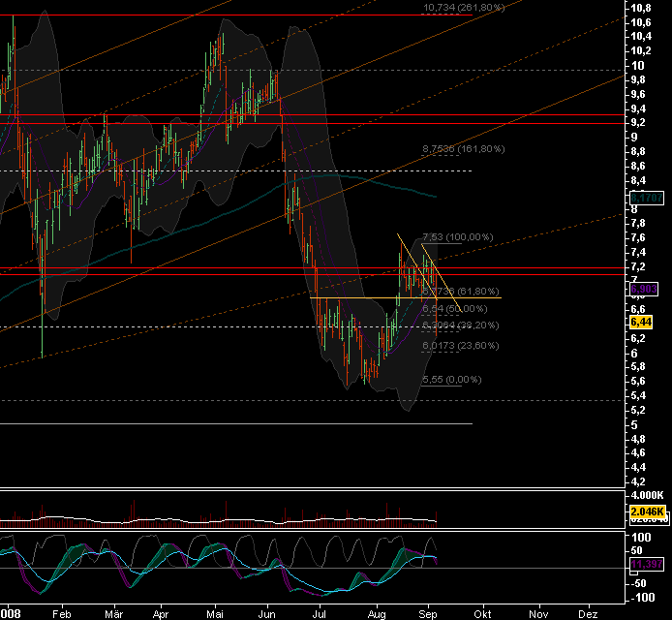Select the 7,53 (100,00%) retracement label
The image size is (672, 620).
point(458,236)
